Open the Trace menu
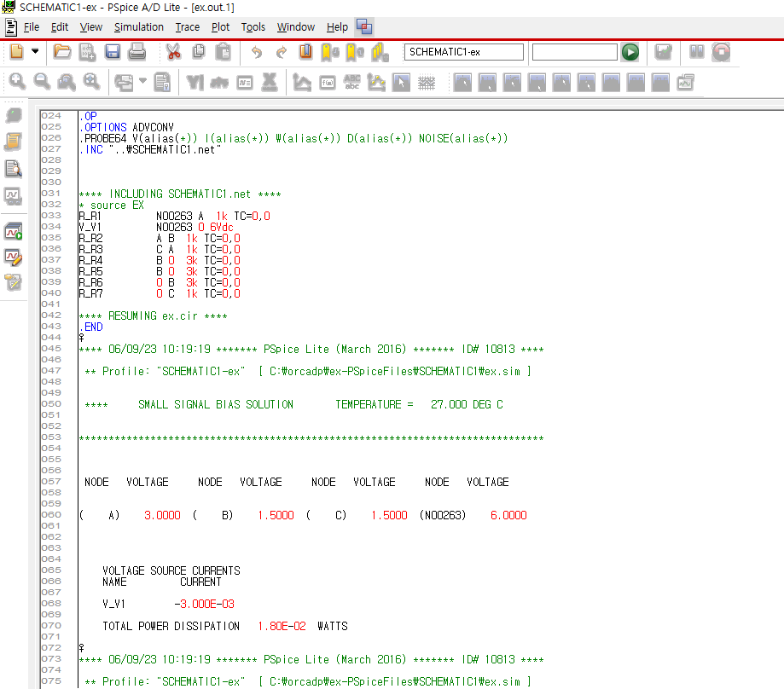The image size is (784, 689). [188, 27]
